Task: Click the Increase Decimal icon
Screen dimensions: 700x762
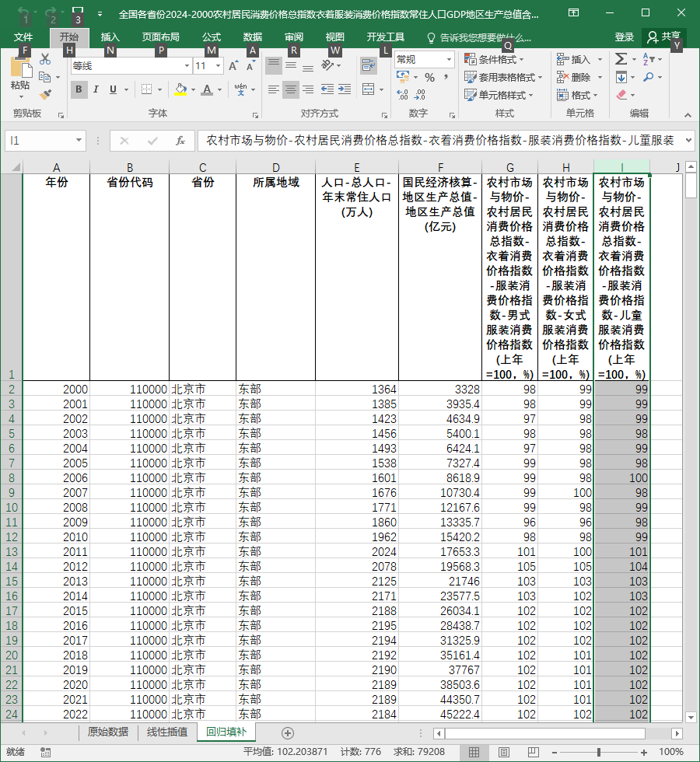Action: [402, 95]
